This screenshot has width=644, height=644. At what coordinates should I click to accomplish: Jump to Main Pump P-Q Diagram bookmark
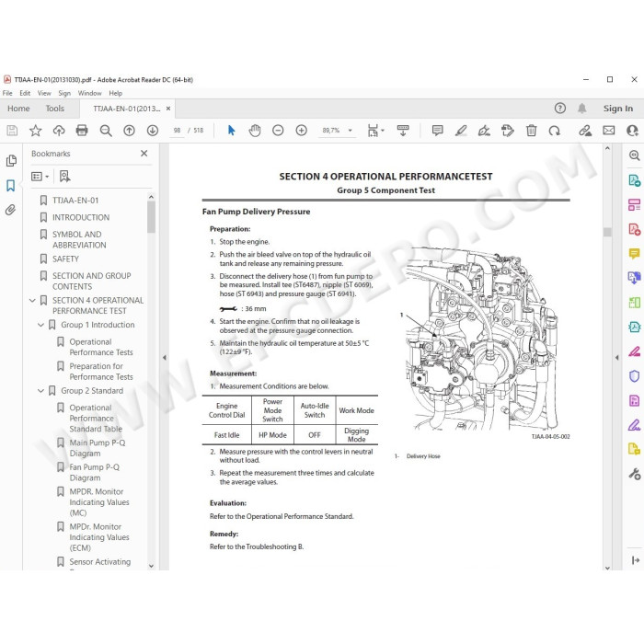(x=98, y=448)
